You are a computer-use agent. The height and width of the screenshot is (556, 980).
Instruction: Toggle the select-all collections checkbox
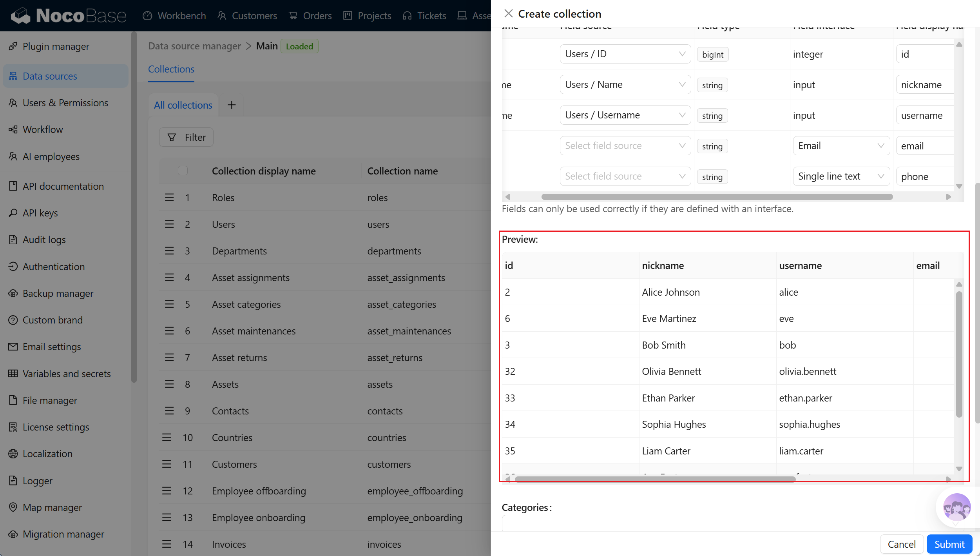tap(183, 171)
